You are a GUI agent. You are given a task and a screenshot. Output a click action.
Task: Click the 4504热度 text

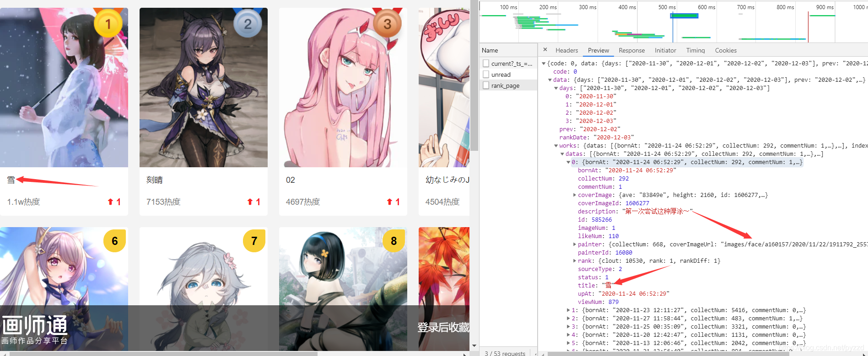442,202
